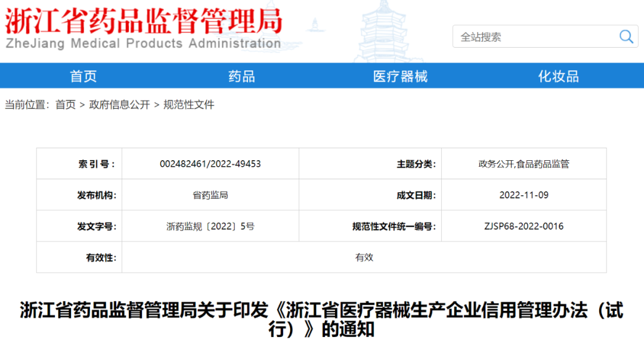The height and width of the screenshot is (343, 644).
Task: Click the 主题分类 label cell
Action: point(370,164)
